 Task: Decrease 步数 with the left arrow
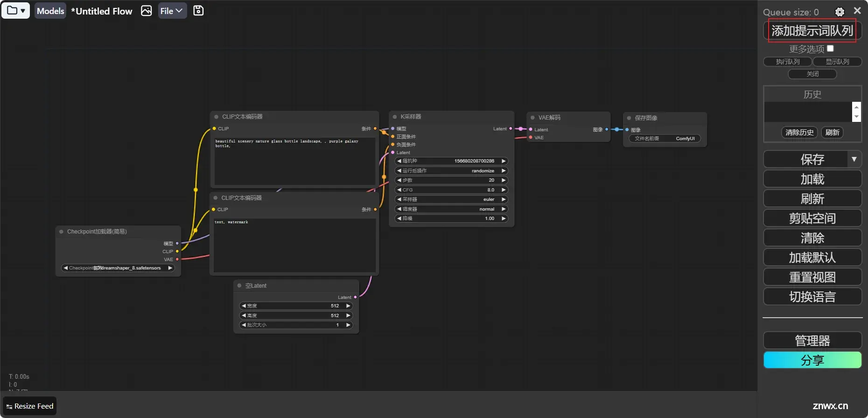click(x=399, y=180)
